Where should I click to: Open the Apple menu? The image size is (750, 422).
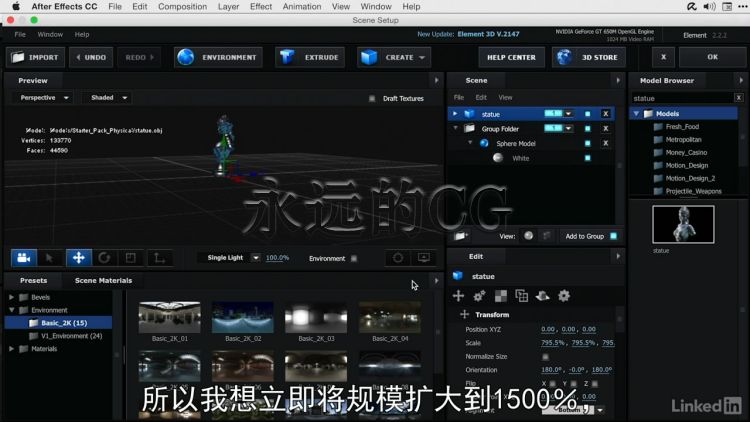[x=16, y=7]
